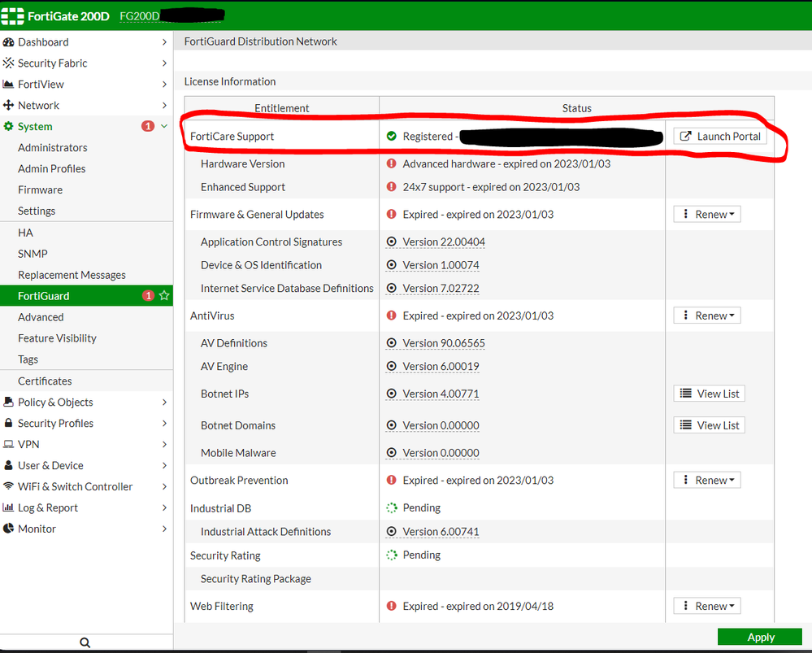The image size is (812, 653).
Task: Click the System gear icon
Action: [8, 127]
